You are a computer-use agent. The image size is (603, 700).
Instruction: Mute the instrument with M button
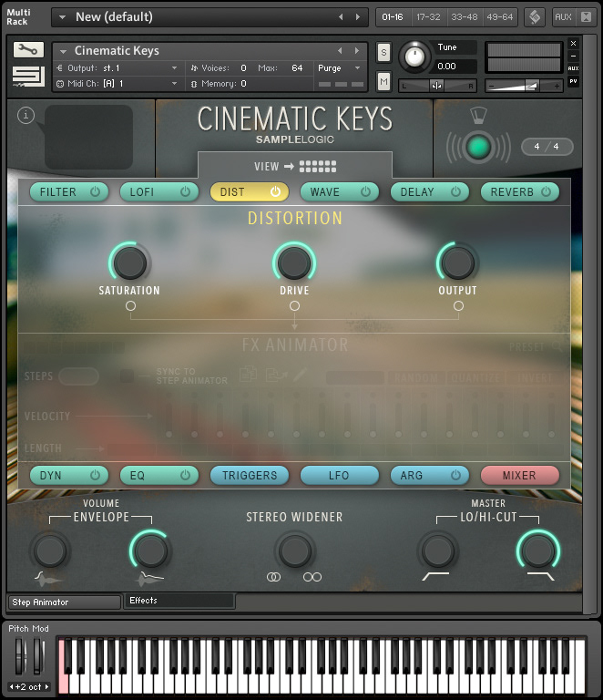click(383, 82)
